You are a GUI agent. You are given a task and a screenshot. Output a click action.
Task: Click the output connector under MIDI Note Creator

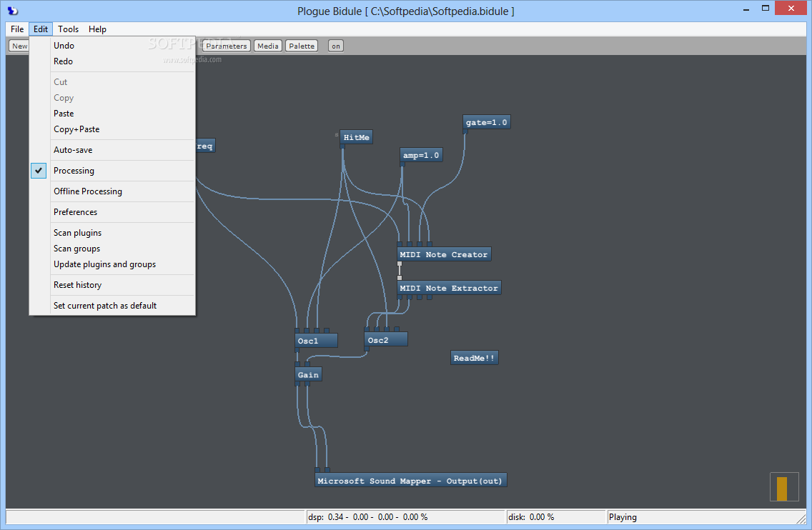(x=400, y=264)
